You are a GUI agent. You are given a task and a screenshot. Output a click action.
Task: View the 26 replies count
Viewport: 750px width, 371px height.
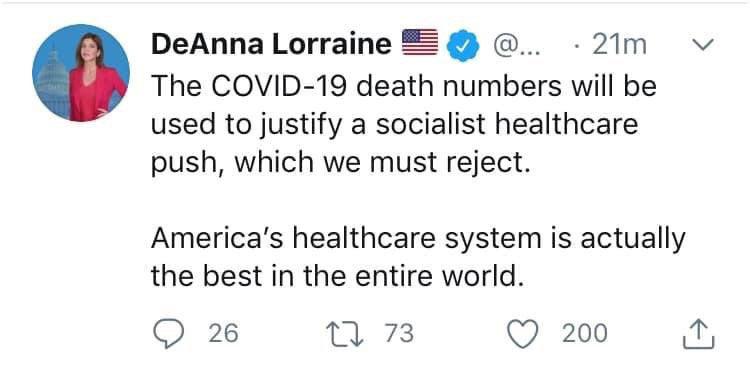click(223, 334)
